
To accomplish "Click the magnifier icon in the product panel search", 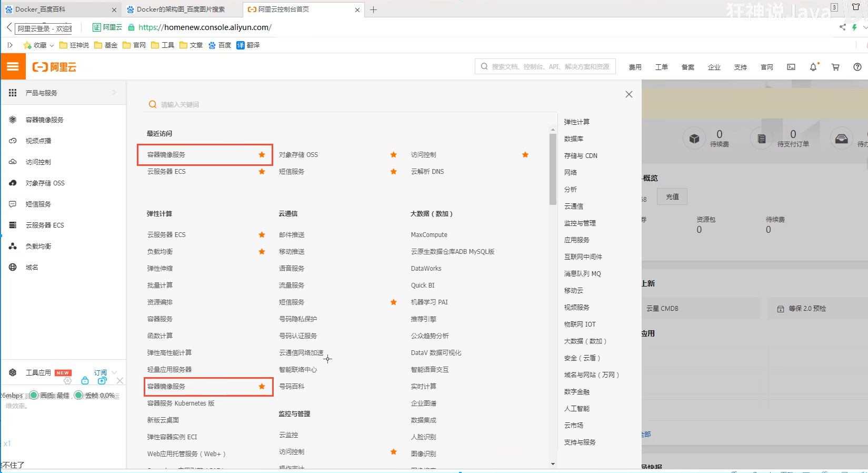I will click(x=153, y=104).
